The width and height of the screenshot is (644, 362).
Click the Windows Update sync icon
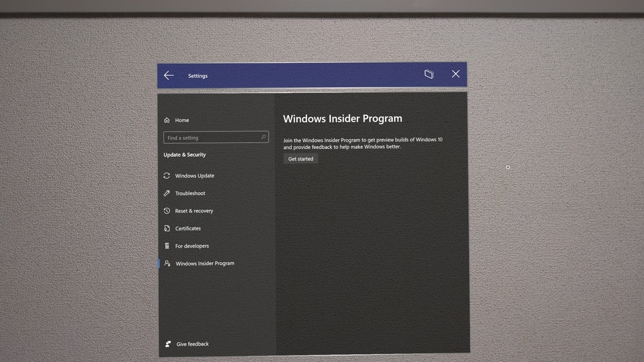coord(167,175)
